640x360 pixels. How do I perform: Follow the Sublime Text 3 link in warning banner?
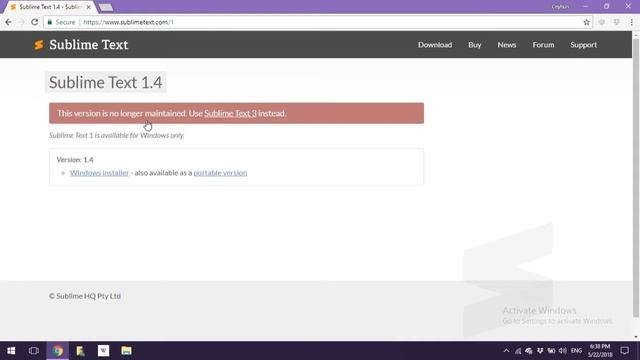coord(230,113)
